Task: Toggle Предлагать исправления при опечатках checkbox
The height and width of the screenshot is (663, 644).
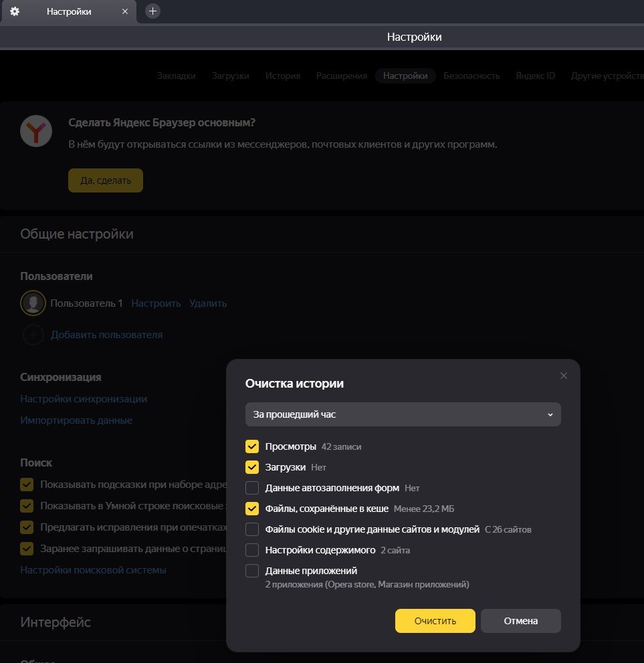Action: (27, 527)
